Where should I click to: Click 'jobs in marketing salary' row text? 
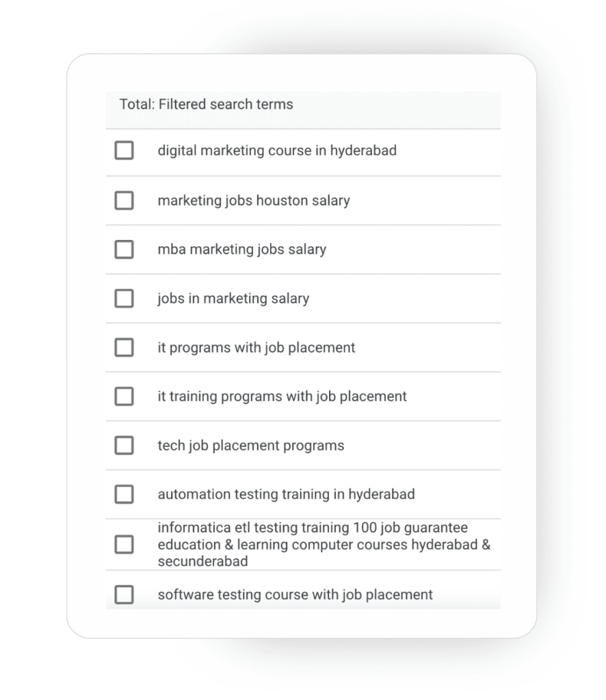pos(233,299)
